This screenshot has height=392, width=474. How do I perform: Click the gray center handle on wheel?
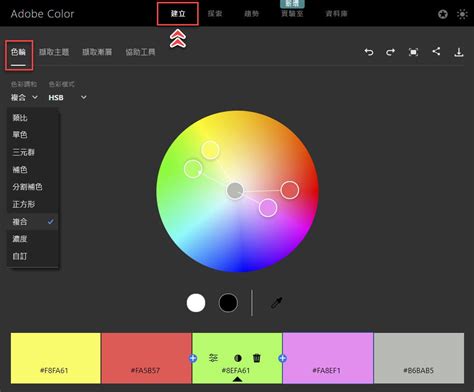(235, 191)
